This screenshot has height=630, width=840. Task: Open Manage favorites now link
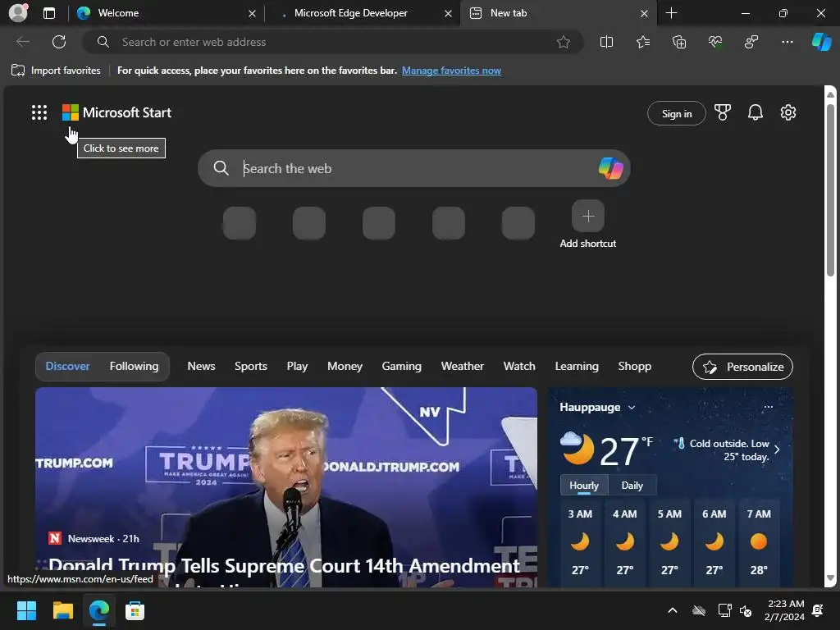click(451, 71)
